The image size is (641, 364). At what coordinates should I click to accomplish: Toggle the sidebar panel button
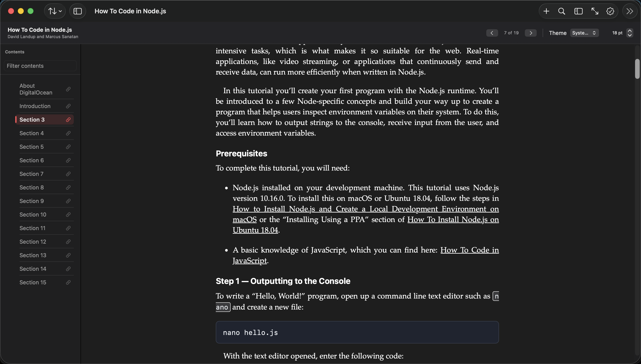pos(78,11)
